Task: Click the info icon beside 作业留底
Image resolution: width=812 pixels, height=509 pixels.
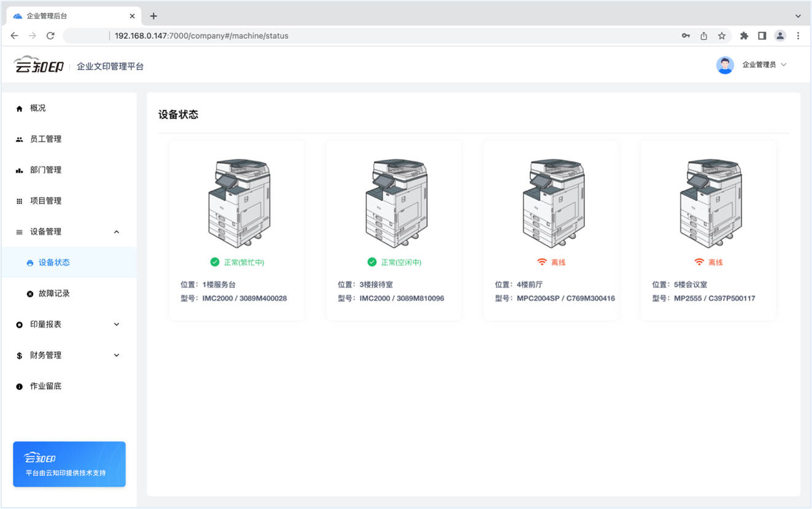Action: point(19,387)
